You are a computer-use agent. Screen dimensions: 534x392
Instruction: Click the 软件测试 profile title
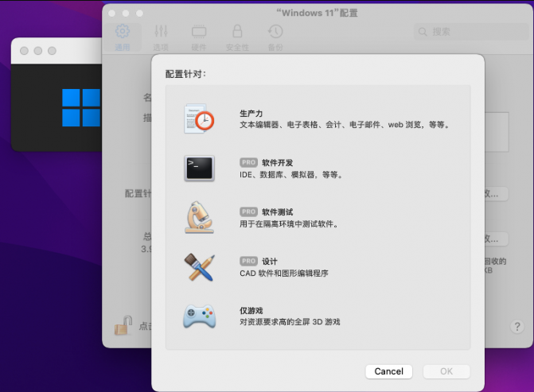(x=277, y=212)
